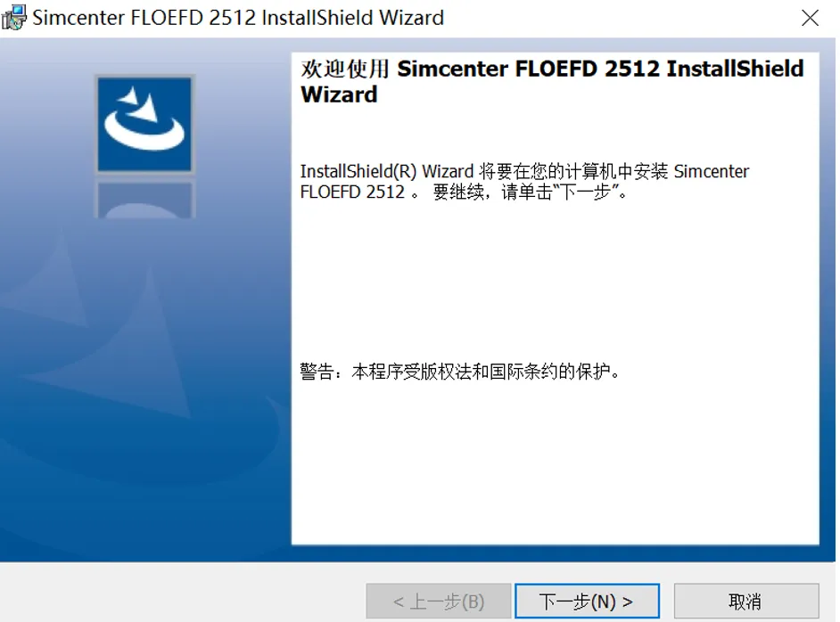Viewport: 840px width, 622px height.
Task: Click the faded logo reflection below the emblem
Action: [x=144, y=199]
